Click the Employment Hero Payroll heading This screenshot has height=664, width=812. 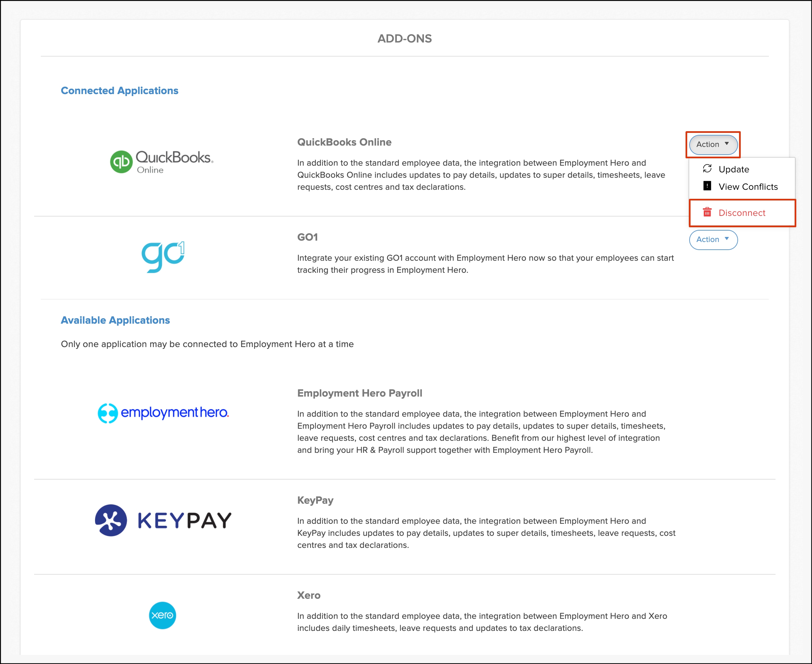[x=359, y=393]
